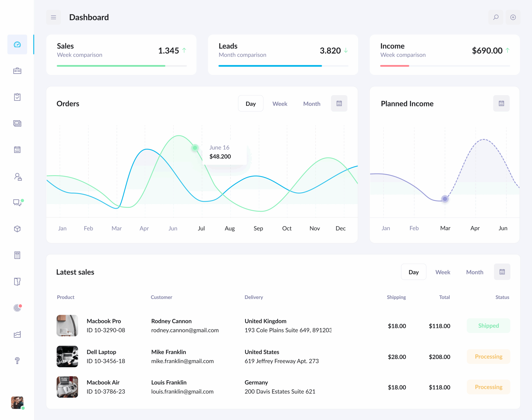
Task: Open the help question mark icon
Action: (17, 361)
